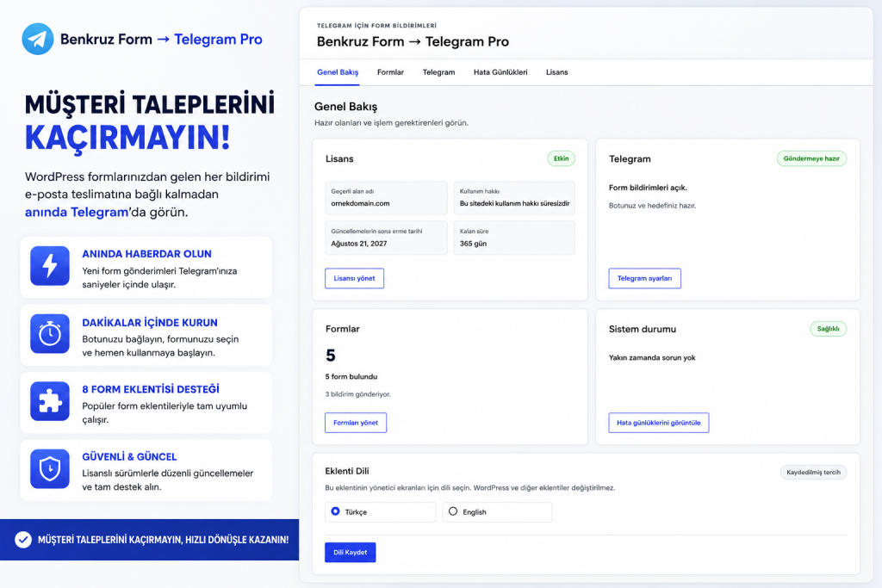Click the Ağustos 21, 2027 date value

(x=359, y=244)
